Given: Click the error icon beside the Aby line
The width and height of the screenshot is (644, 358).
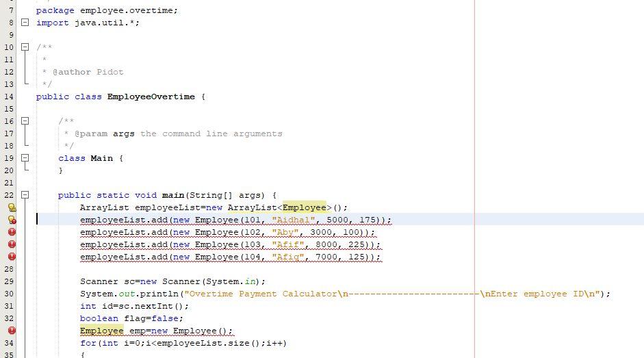Looking at the screenshot, I should click(12, 232).
